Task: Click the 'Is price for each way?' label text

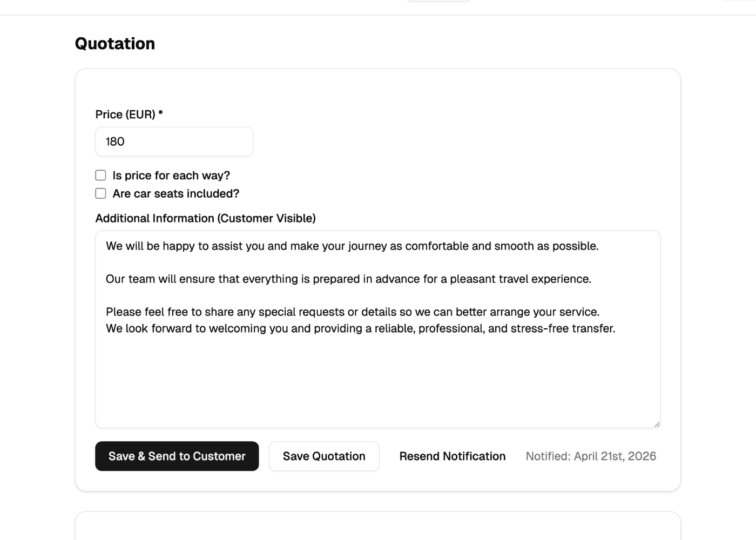Action: point(171,175)
